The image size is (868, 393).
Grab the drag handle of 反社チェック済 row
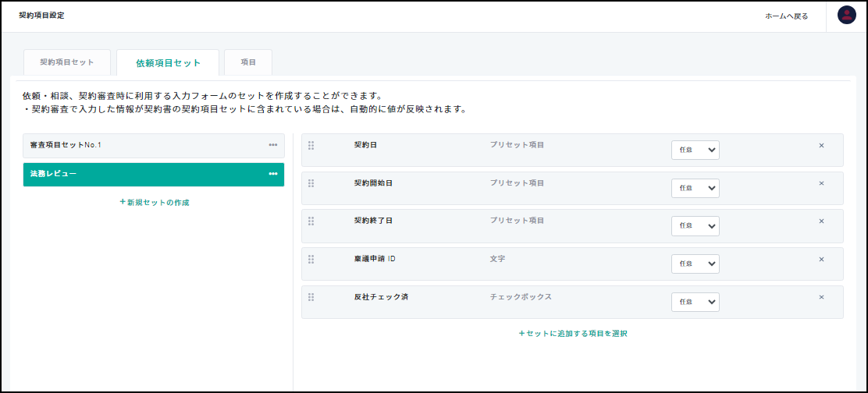[x=311, y=297]
